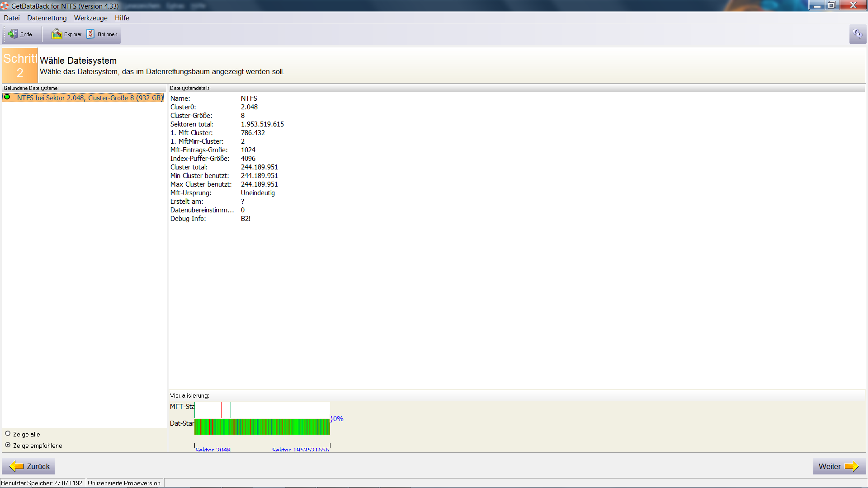
Task: Click the MFT-Start visualization bar
Action: 262,410
